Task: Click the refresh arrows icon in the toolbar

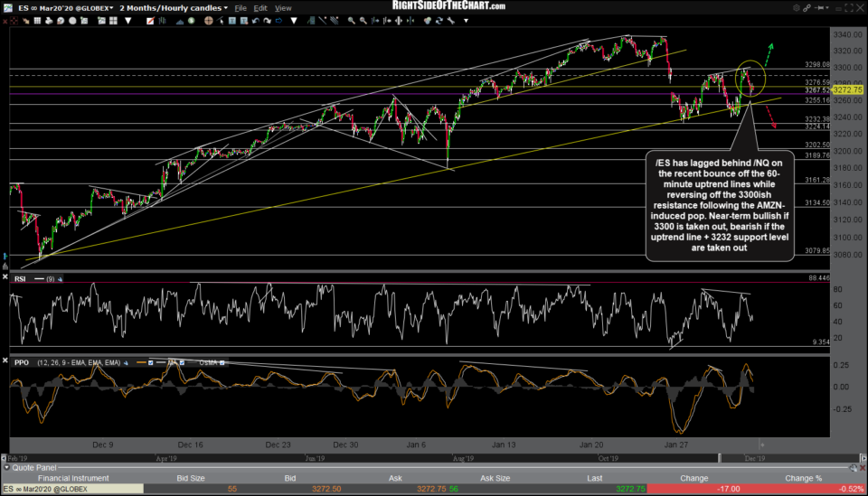Action: click(439, 21)
